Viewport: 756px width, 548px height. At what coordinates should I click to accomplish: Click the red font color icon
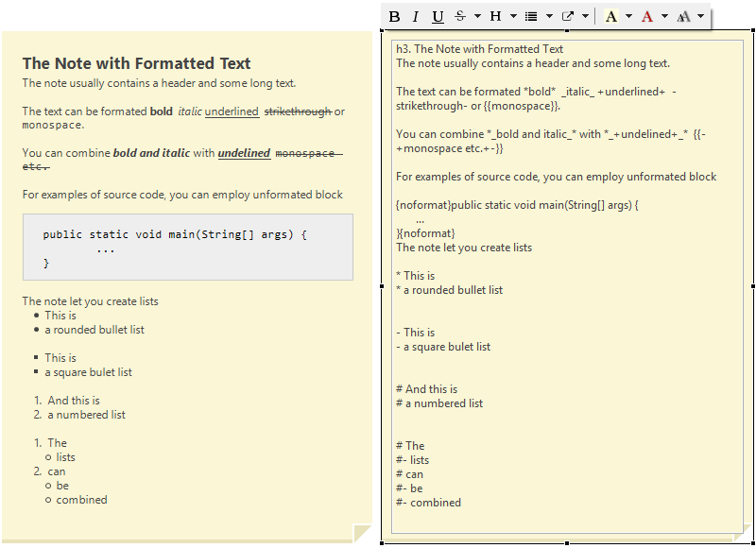[646, 16]
